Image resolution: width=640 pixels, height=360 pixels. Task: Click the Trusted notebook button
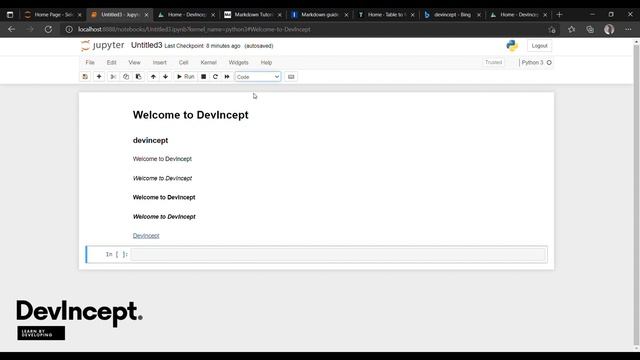(x=493, y=62)
